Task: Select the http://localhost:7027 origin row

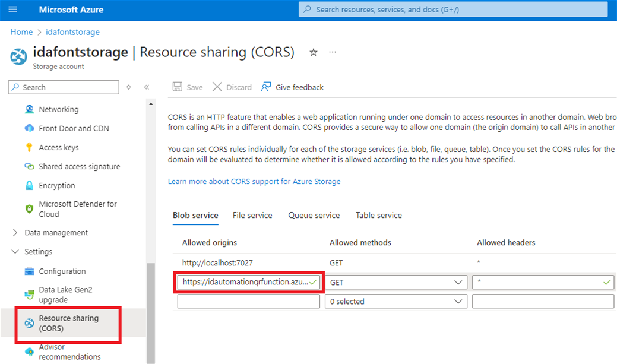Action: pos(217,263)
